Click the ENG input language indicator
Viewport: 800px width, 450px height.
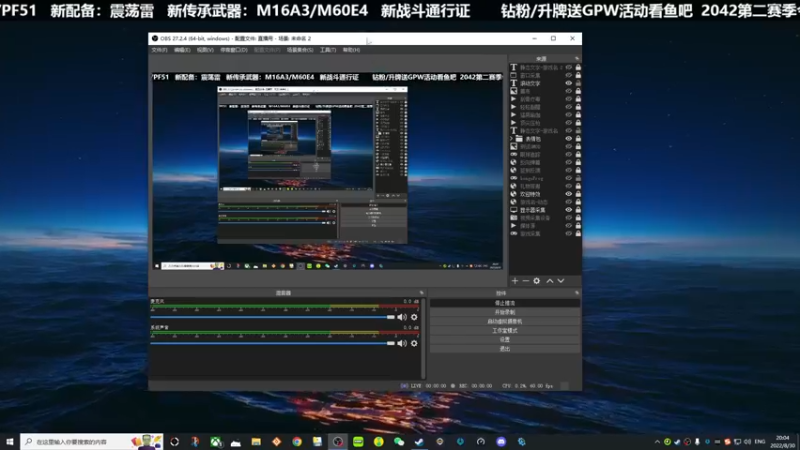760,442
